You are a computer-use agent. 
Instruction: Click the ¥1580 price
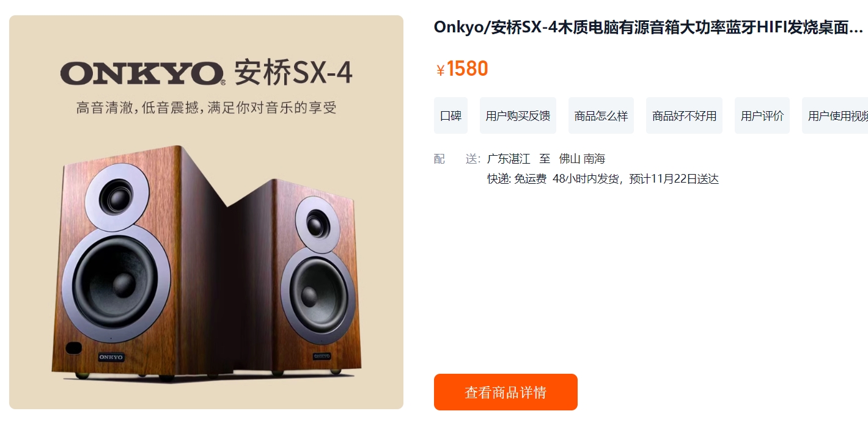click(462, 69)
